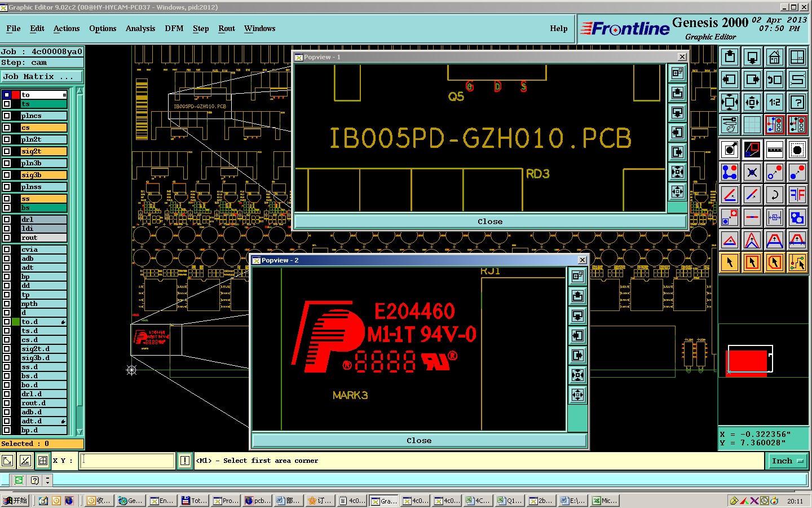The width and height of the screenshot is (812, 508).
Task: Select the polygon area select arrow tool
Action: [x=775, y=262]
